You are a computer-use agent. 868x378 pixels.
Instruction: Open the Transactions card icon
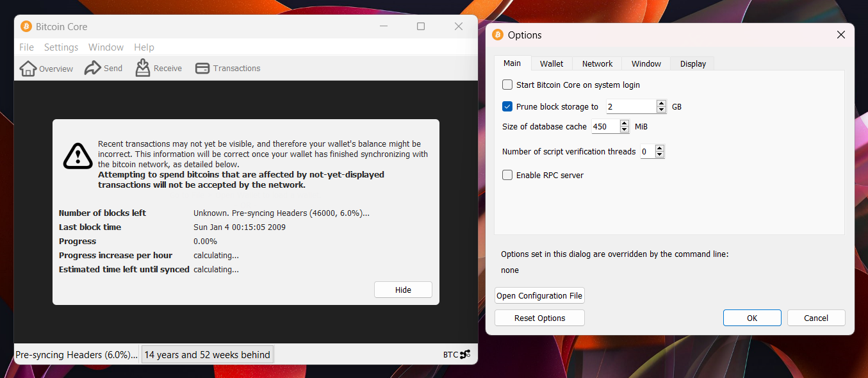pyautogui.click(x=202, y=68)
